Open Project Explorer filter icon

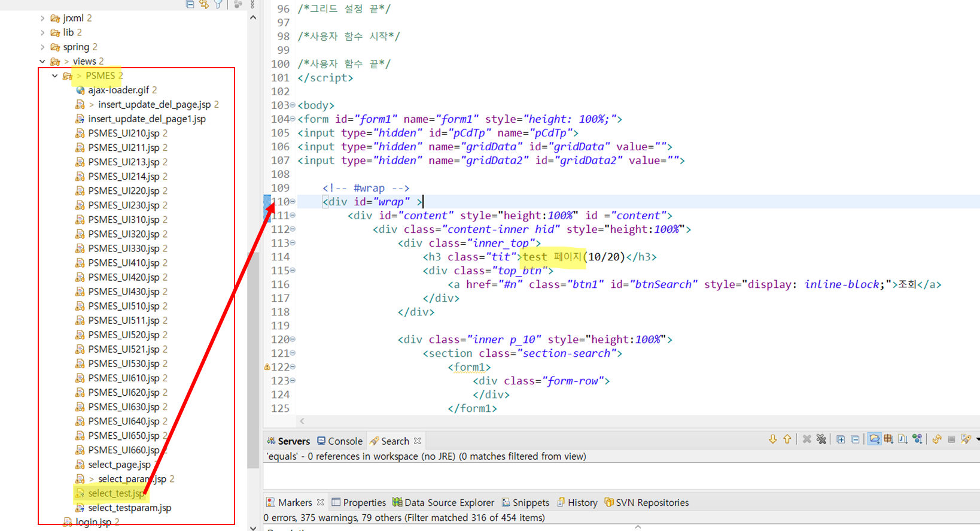click(x=218, y=4)
